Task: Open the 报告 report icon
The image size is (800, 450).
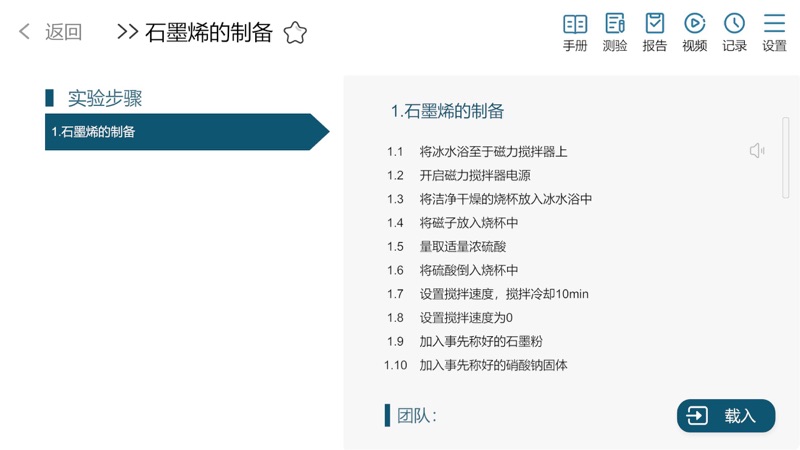Action: tap(655, 32)
